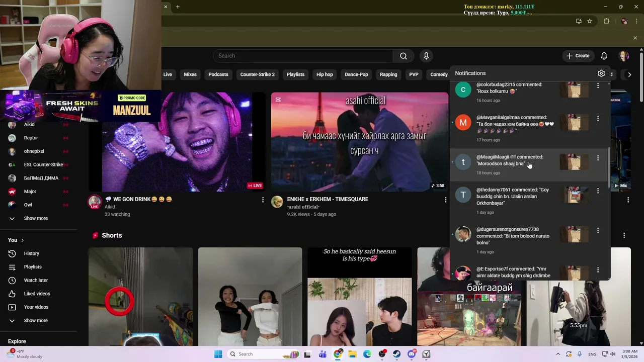The height and width of the screenshot is (362, 644).
Task: Open Steam from the taskbar
Action: [397, 354]
